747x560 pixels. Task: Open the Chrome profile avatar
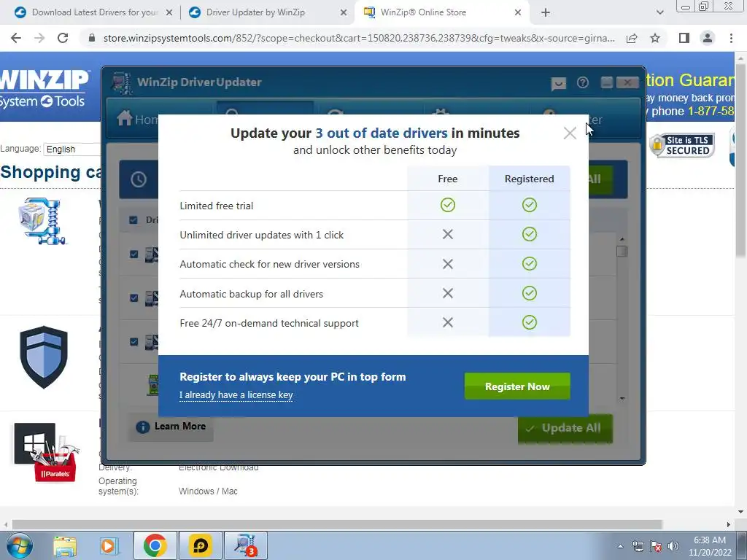coord(708,38)
